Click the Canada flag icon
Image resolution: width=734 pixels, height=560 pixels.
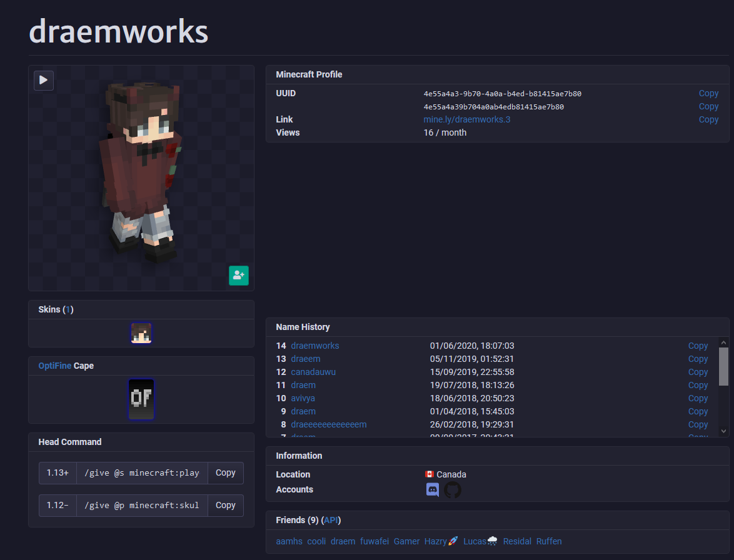pyautogui.click(x=430, y=474)
